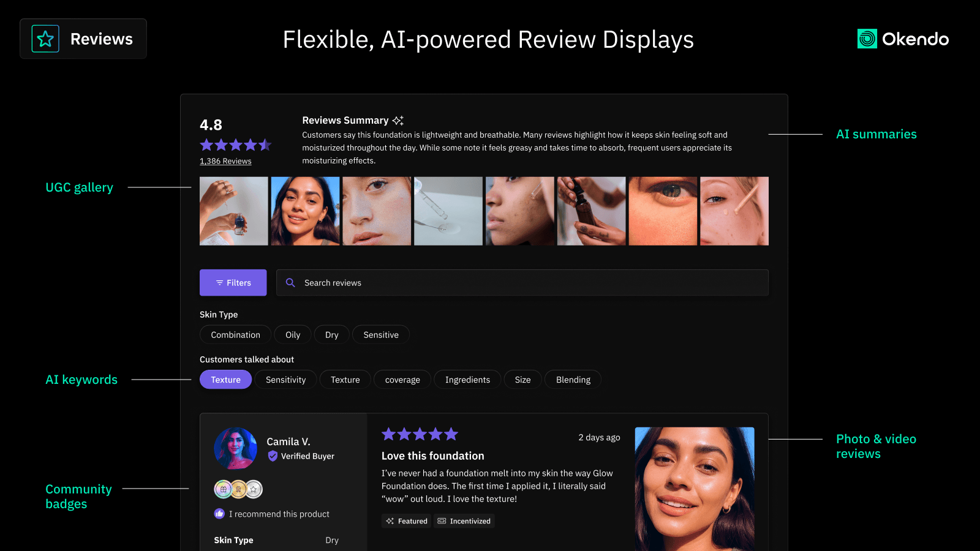980x551 pixels.
Task: Click the middle gold community badge
Action: tap(238, 489)
